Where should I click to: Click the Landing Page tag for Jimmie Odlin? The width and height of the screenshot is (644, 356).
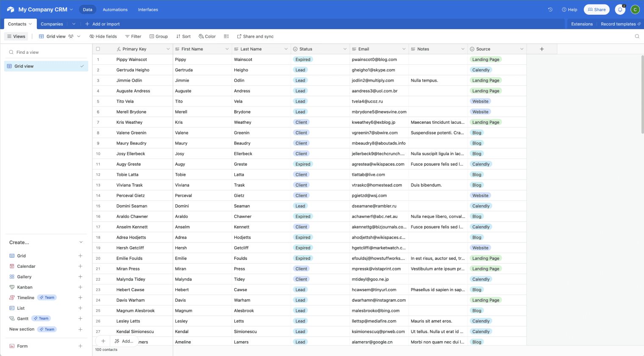486,81
